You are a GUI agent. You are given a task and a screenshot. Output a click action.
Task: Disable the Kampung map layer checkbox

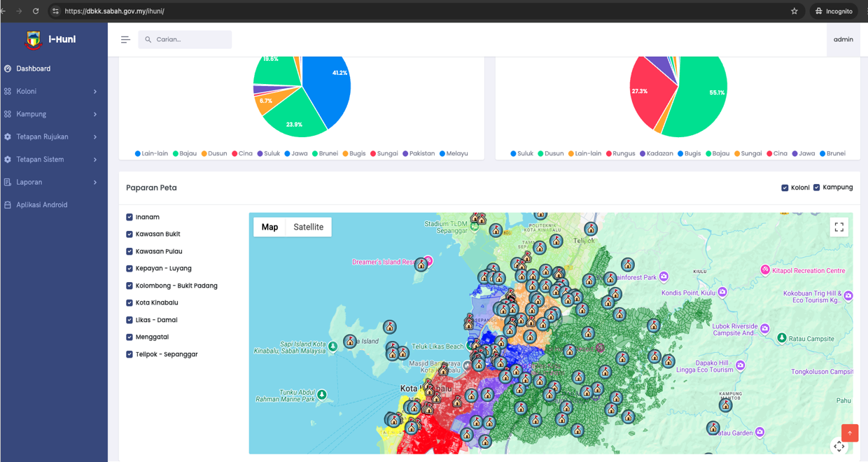(x=816, y=188)
